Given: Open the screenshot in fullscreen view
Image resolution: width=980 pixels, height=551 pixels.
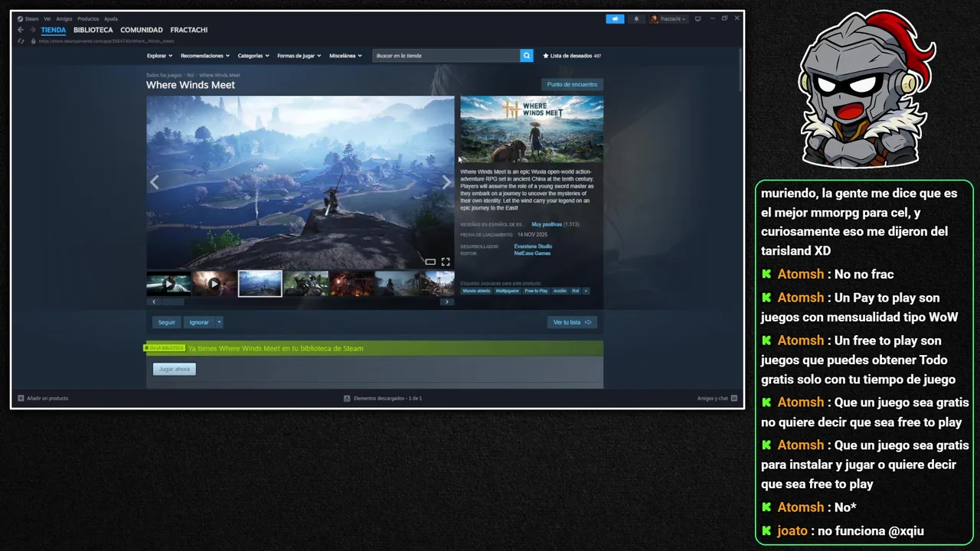Looking at the screenshot, I should pyautogui.click(x=446, y=262).
